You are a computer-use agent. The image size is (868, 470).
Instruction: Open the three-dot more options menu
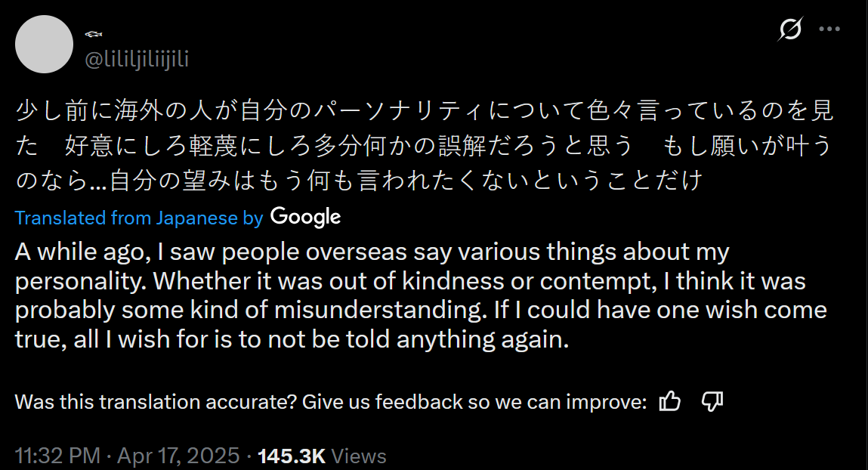pyautogui.click(x=829, y=29)
